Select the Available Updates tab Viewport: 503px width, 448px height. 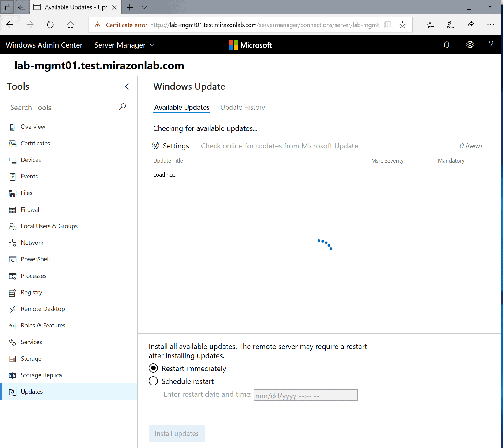point(182,107)
